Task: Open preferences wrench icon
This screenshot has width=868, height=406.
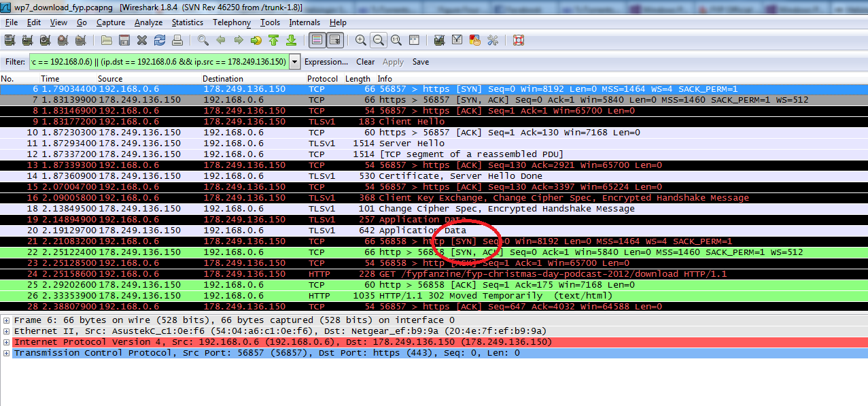Action: [493, 40]
